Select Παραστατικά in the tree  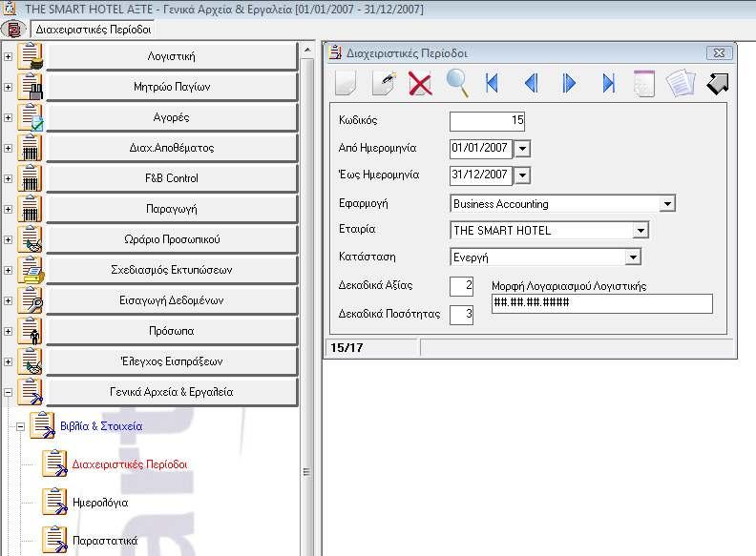[105, 541]
